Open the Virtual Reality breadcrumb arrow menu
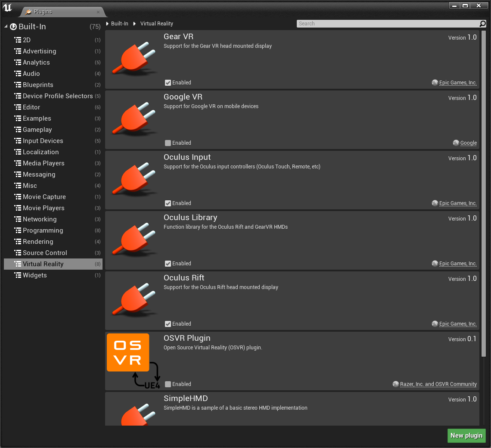Viewport: 491px width, 448px height. (x=134, y=24)
